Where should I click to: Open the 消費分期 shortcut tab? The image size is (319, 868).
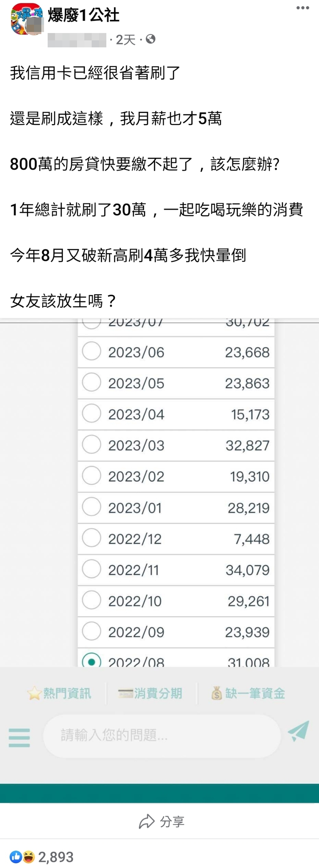(x=150, y=694)
